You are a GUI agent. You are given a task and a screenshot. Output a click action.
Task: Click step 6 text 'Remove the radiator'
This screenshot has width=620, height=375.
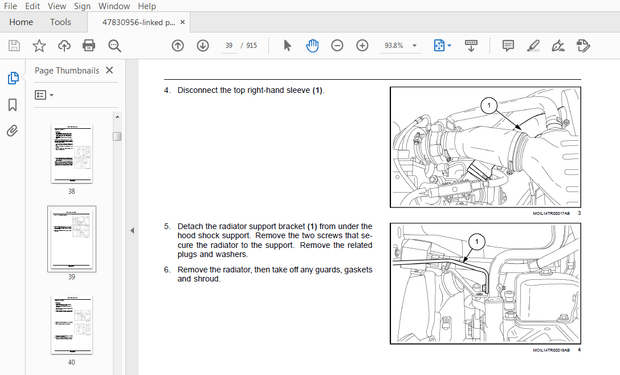point(275,274)
